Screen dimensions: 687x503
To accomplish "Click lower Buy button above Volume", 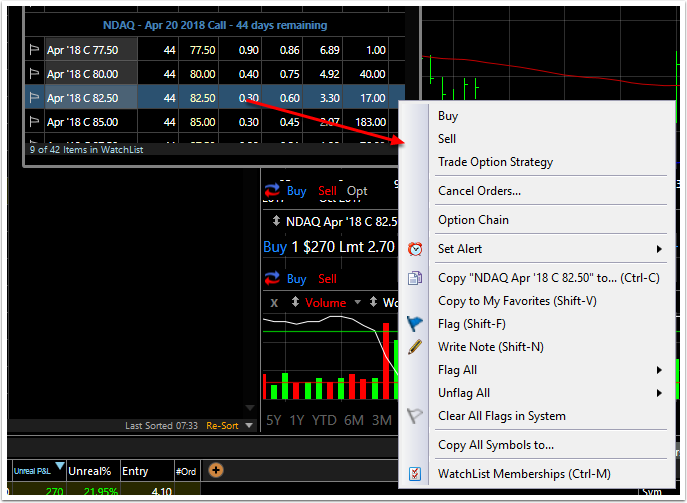I will click(297, 279).
